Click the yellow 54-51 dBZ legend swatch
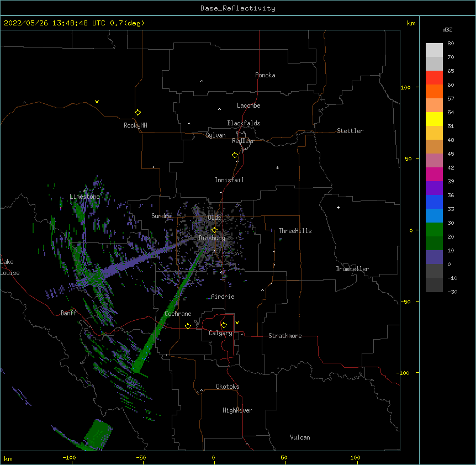This screenshot has width=476, height=465. 434,119
